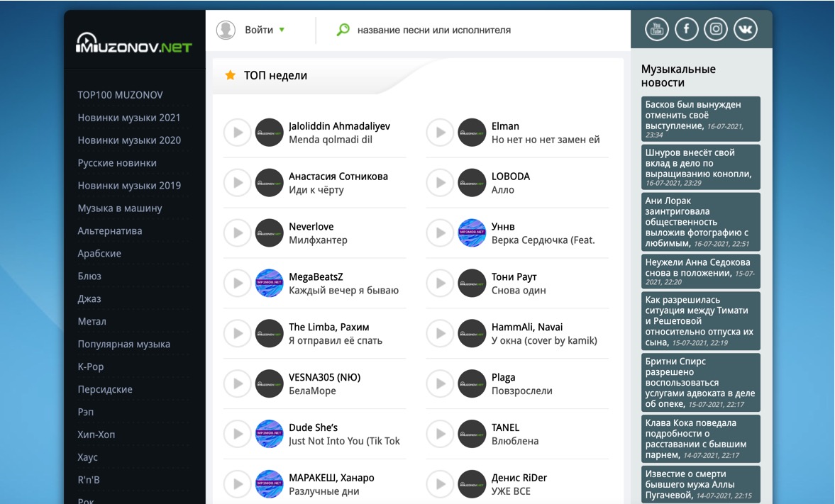Open Тимати и Решетовой news item
The height and width of the screenshot is (504, 835).
pyautogui.click(x=701, y=321)
